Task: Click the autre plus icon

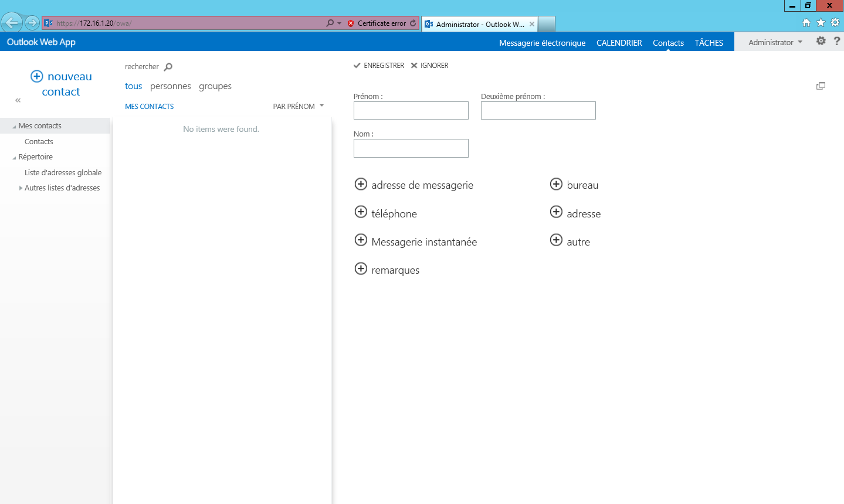Action: point(556,240)
